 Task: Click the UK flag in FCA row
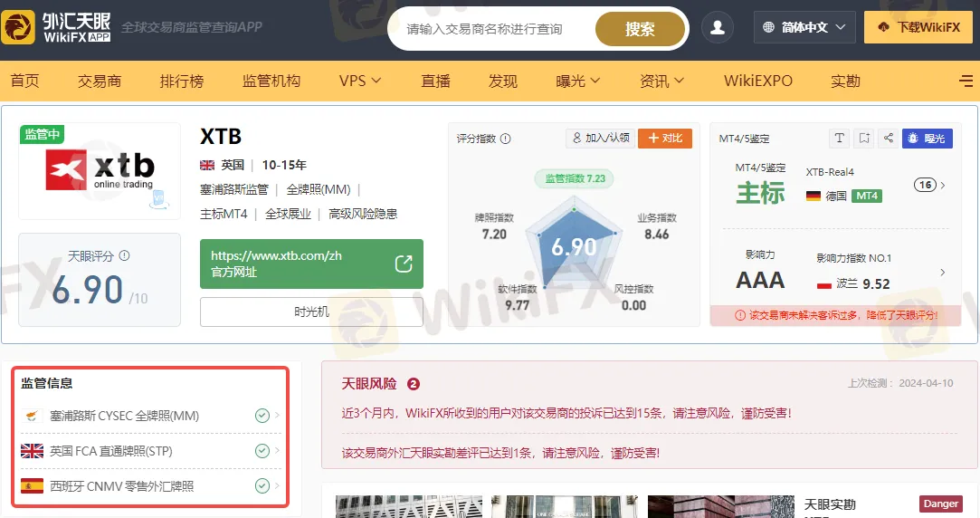point(32,451)
